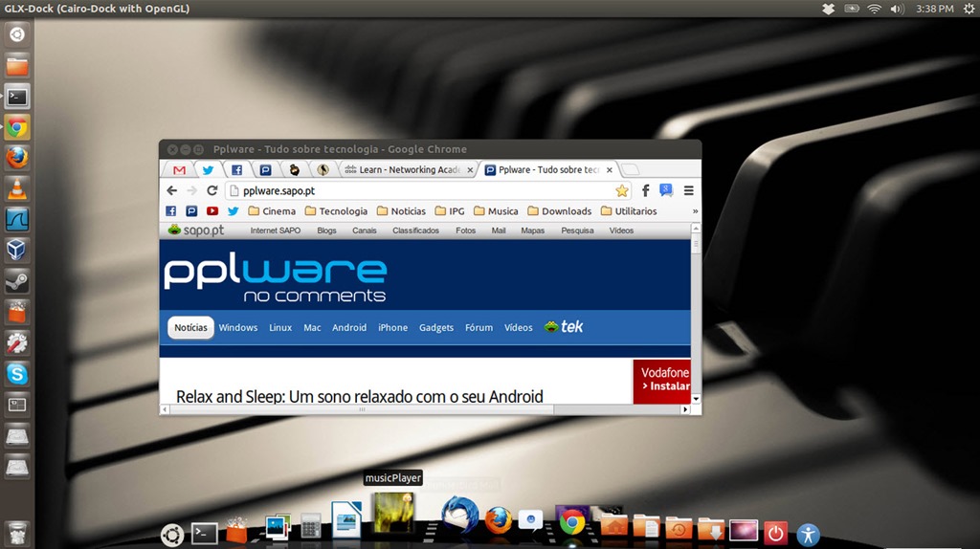
Task: Switch to the pinned Twitter tab
Action: point(208,170)
